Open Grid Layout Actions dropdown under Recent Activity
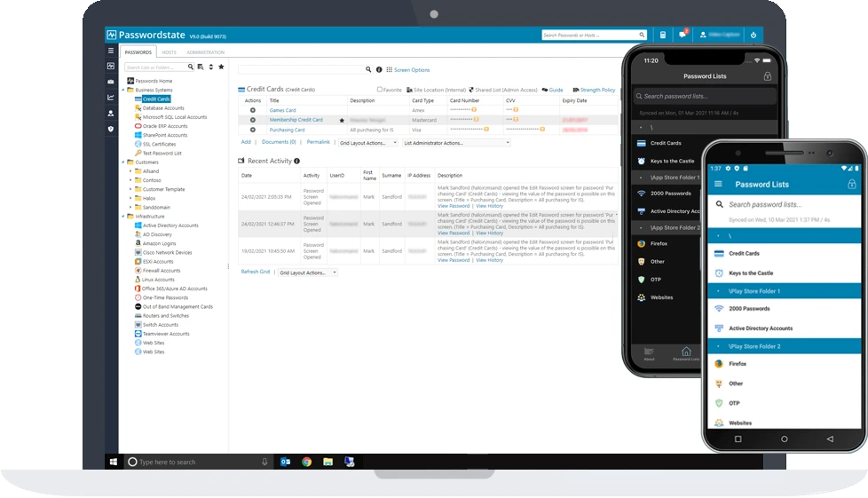The height and width of the screenshot is (498, 868). [x=308, y=273]
